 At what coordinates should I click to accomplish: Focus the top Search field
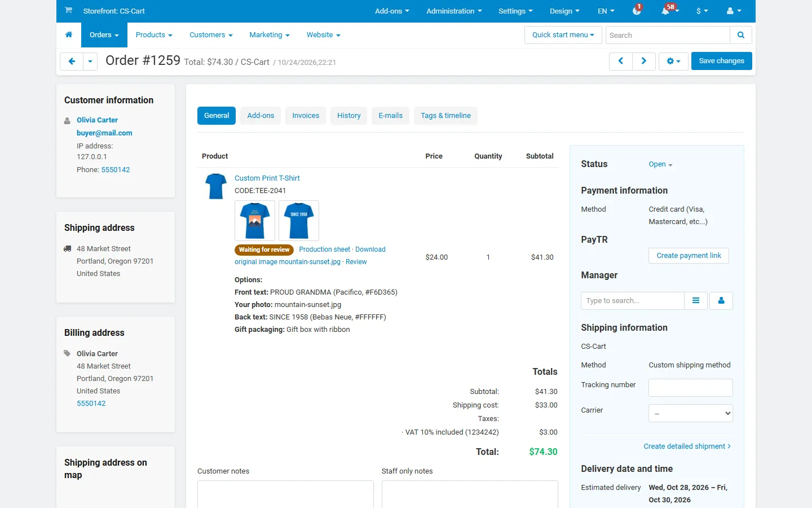pos(668,35)
